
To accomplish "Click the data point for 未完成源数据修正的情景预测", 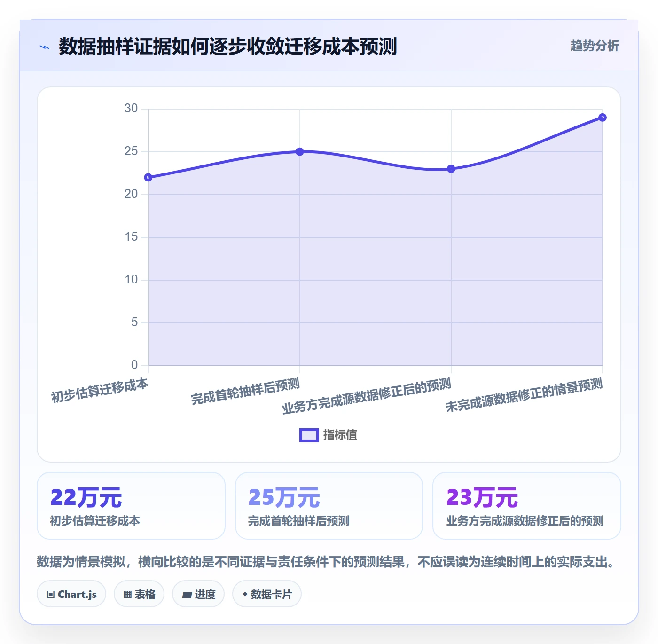I will tap(603, 118).
